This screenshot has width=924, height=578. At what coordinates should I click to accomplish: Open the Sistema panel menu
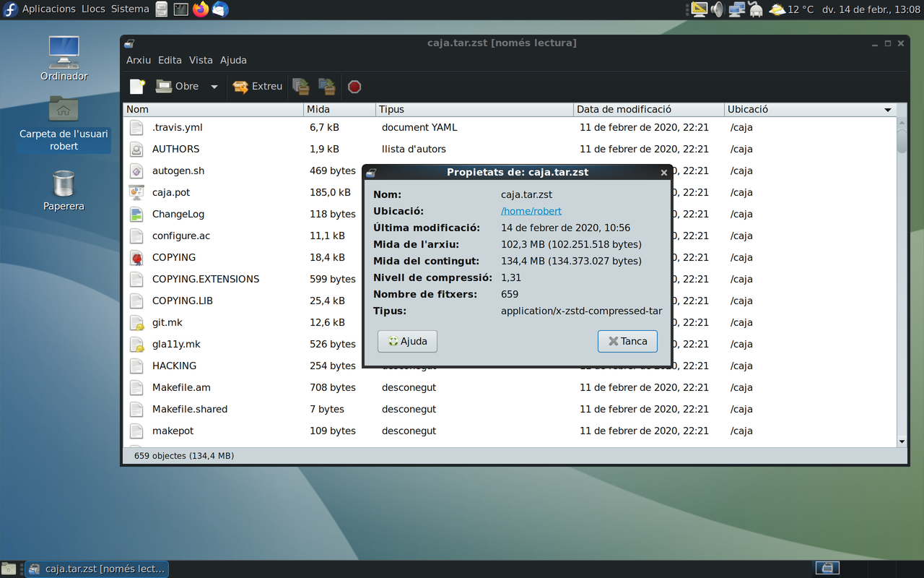130,9
